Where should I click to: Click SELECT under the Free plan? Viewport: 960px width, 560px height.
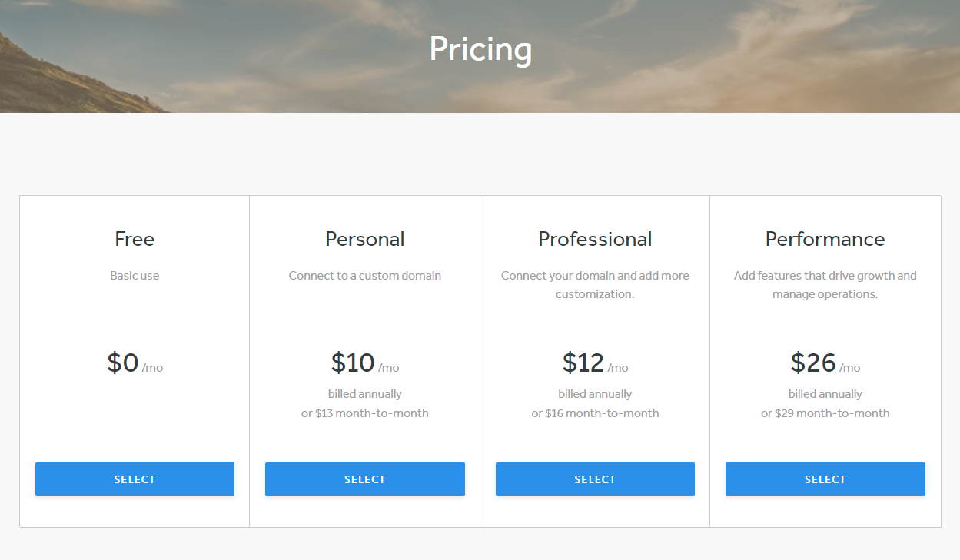pyautogui.click(x=135, y=479)
